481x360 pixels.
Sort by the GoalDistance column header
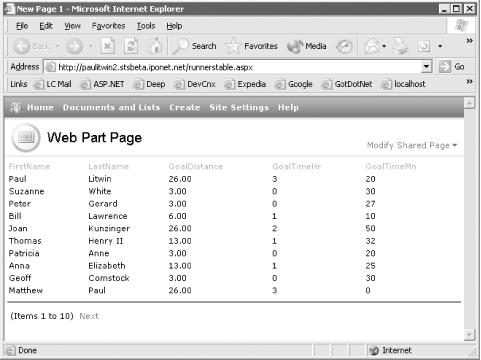[x=196, y=166]
